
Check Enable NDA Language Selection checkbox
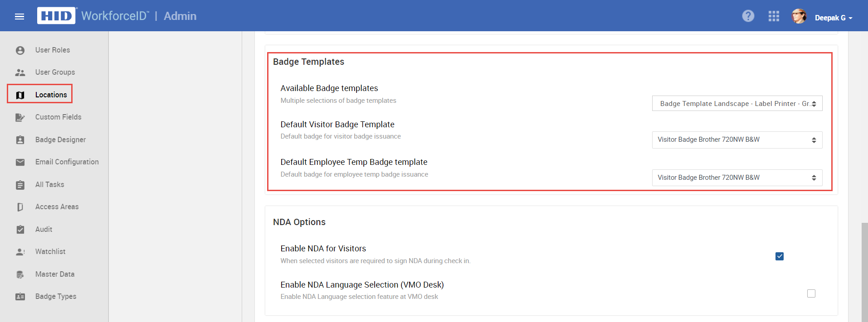coord(811,293)
